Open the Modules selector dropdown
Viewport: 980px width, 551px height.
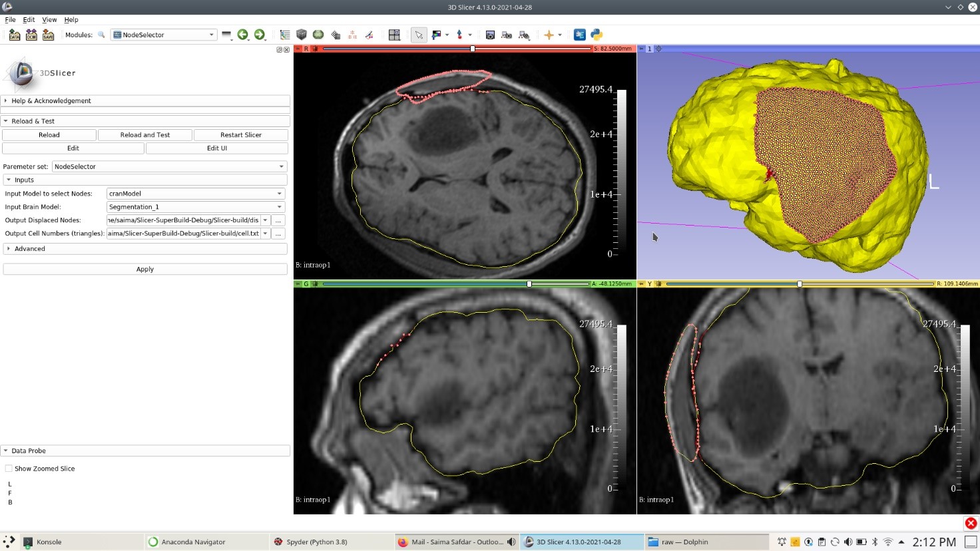tap(164, 35)
